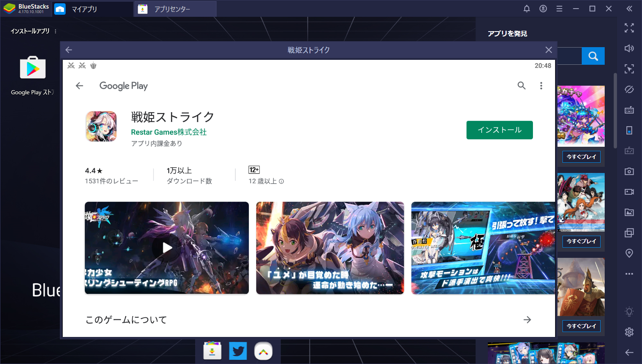The height and width of the screenshot is (364, 642).
Task: Open BlueStacks notifications bell
Action: coord(527,9)
